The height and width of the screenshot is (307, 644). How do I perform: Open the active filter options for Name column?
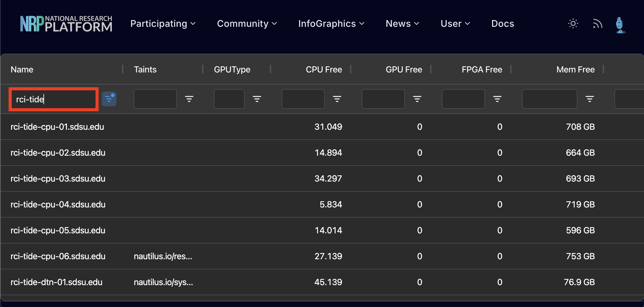pos(109,99)
